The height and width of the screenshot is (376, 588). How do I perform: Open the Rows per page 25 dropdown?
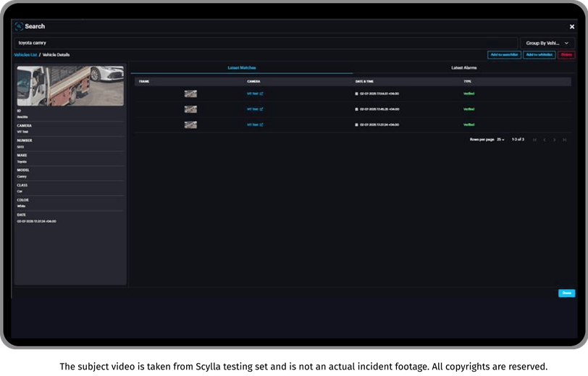point(500,140)
